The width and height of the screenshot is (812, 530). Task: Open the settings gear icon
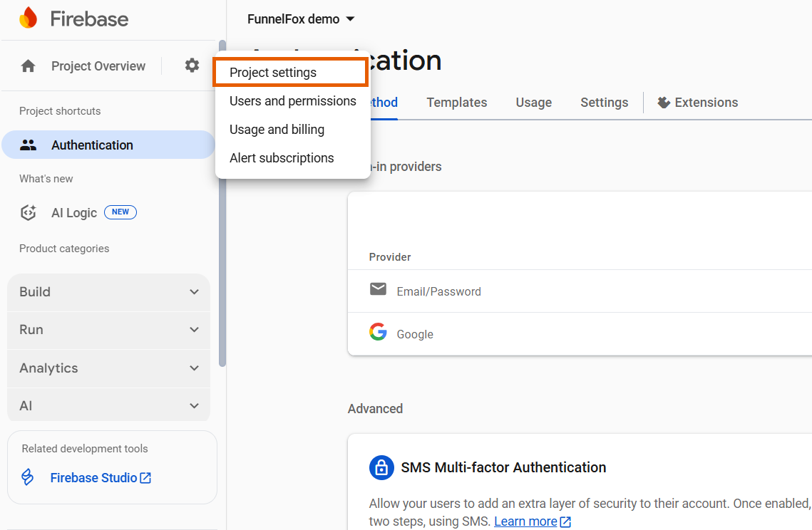[192, 66]
